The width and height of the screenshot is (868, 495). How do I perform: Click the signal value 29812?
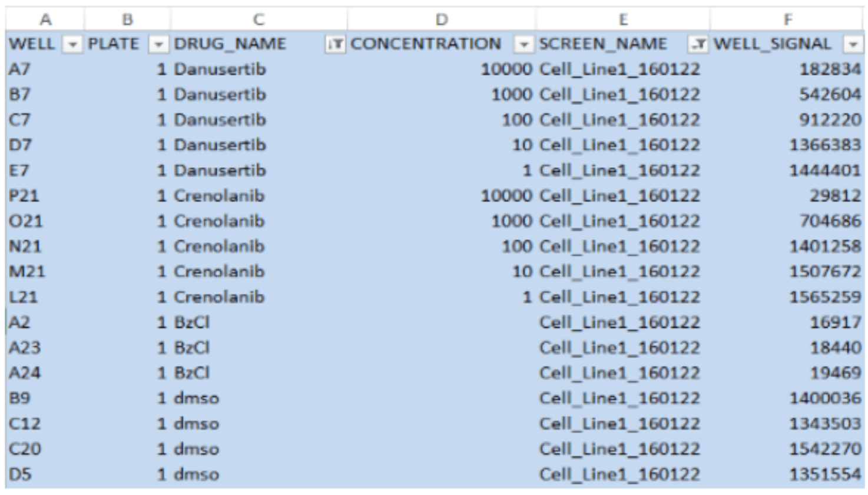(834, 196)
